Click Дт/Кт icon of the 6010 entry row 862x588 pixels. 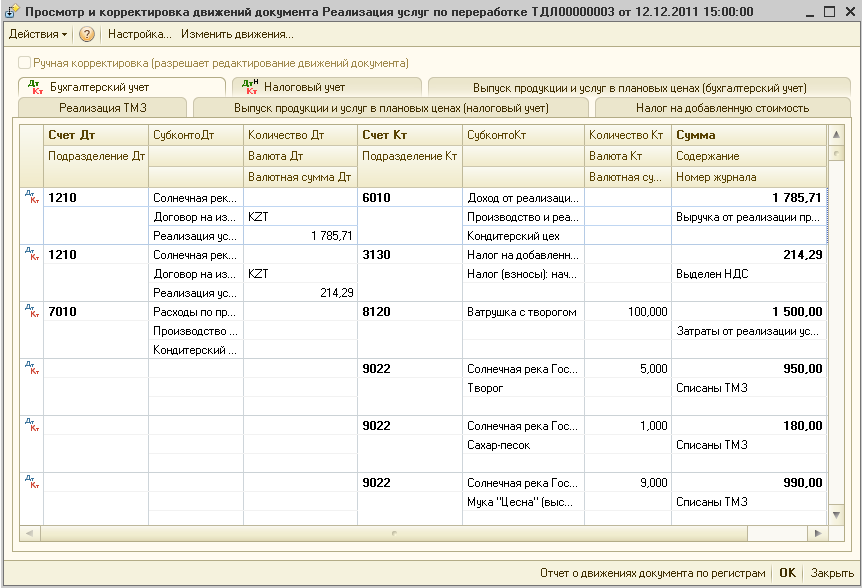(33, 199)
